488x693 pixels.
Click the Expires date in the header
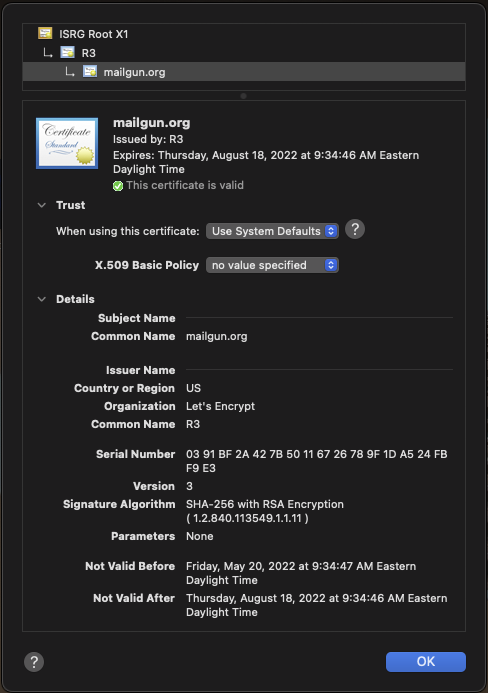pos(266,162)
